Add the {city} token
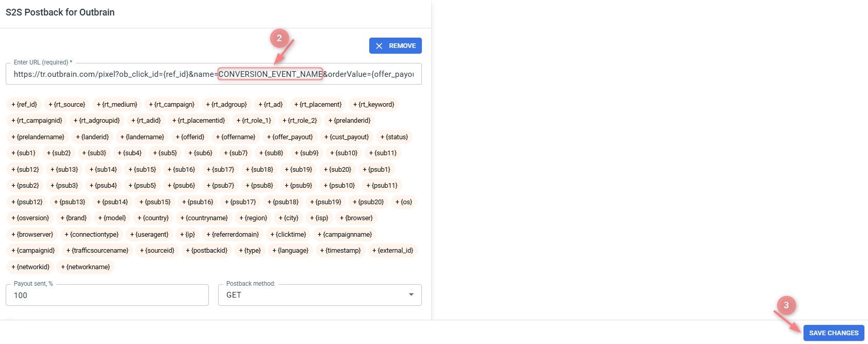 289,218
